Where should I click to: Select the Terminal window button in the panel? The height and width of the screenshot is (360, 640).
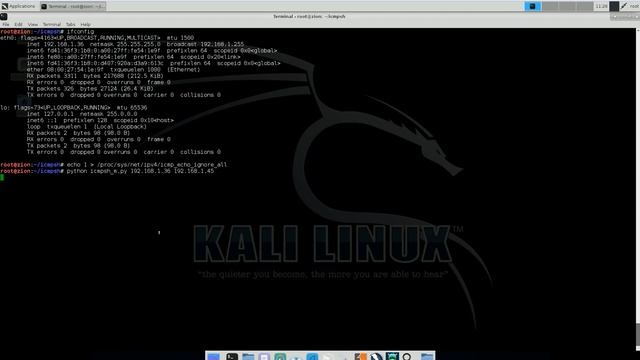coord(73,6)
